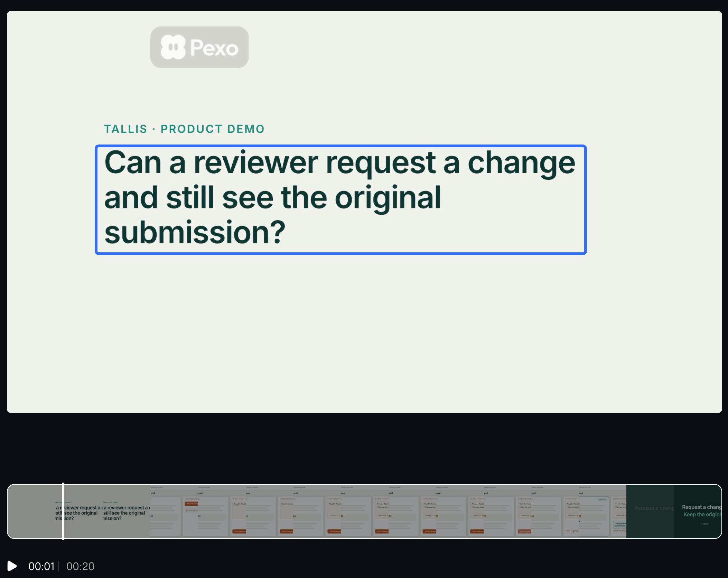
Task: Select the last timeline thumbnail 'Keep the original'
Action: (698, 511)
